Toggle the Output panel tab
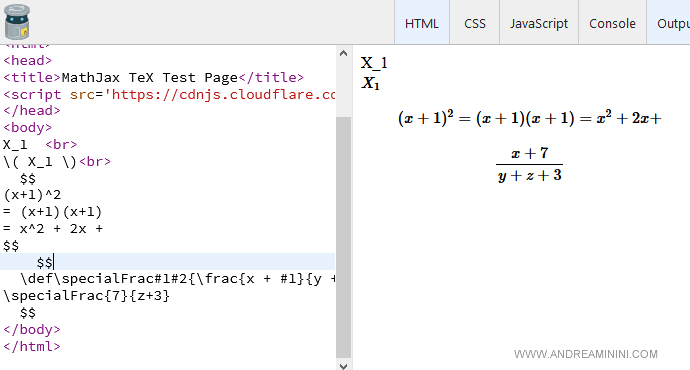 [x=669, y=23]
